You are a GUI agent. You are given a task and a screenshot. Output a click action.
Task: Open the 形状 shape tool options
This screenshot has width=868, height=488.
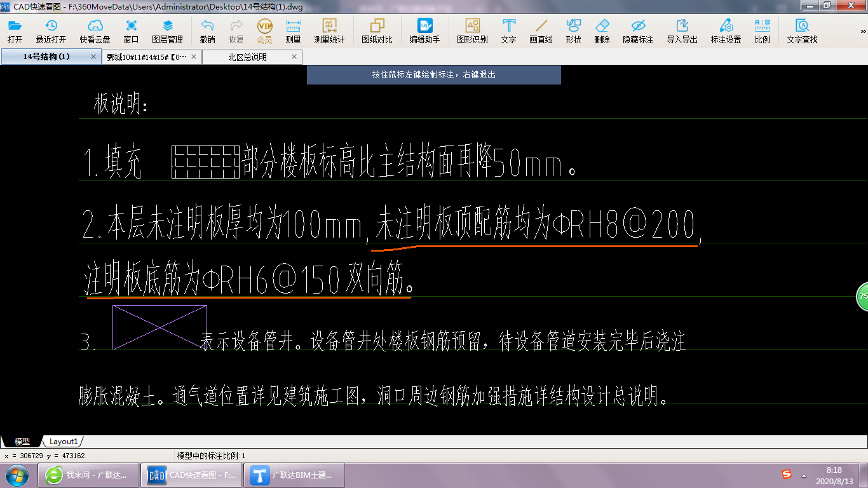(x=573, y=30)
